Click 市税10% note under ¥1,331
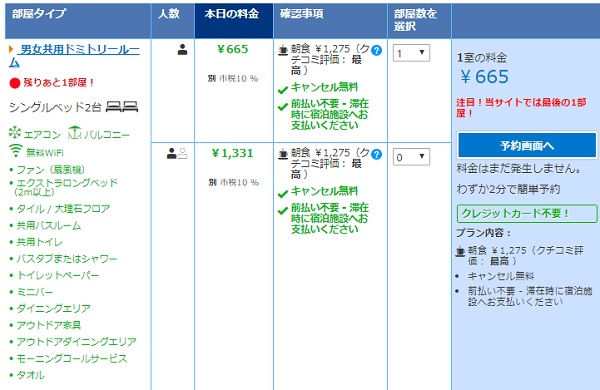The width and height of the screenshot is (600, 390). pyautogui.click(x=233, y=183)
